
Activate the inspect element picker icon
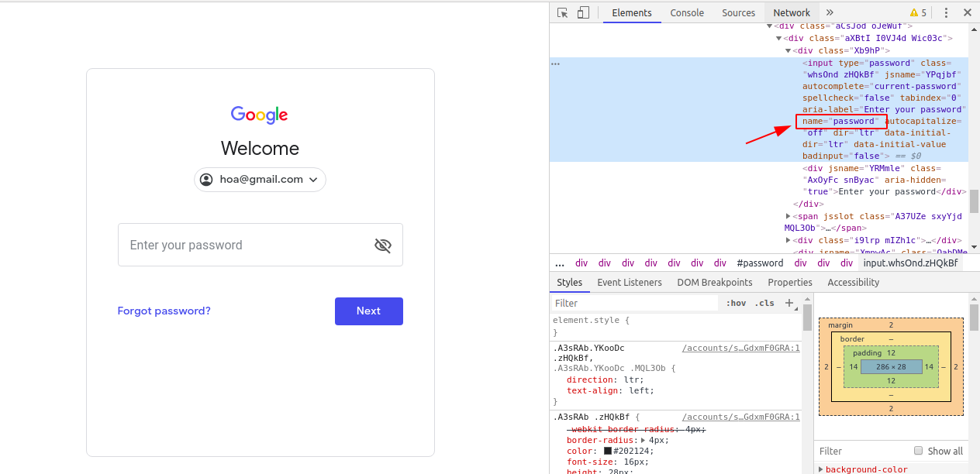point(563,12)
